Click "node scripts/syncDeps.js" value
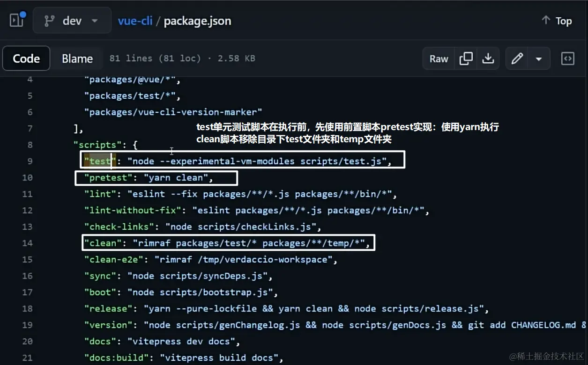The image size is (588, 365). (197, 276)
